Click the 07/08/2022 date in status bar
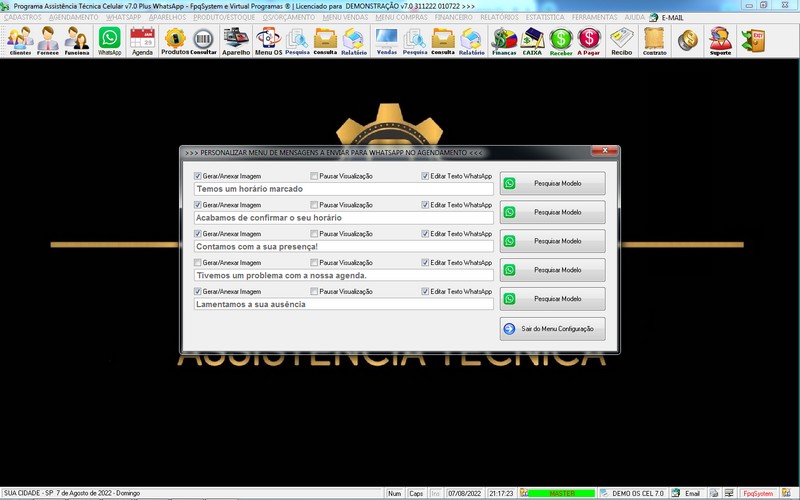This screenshot has width=800, height=500. pyautogui.click(x=464, y=493)
